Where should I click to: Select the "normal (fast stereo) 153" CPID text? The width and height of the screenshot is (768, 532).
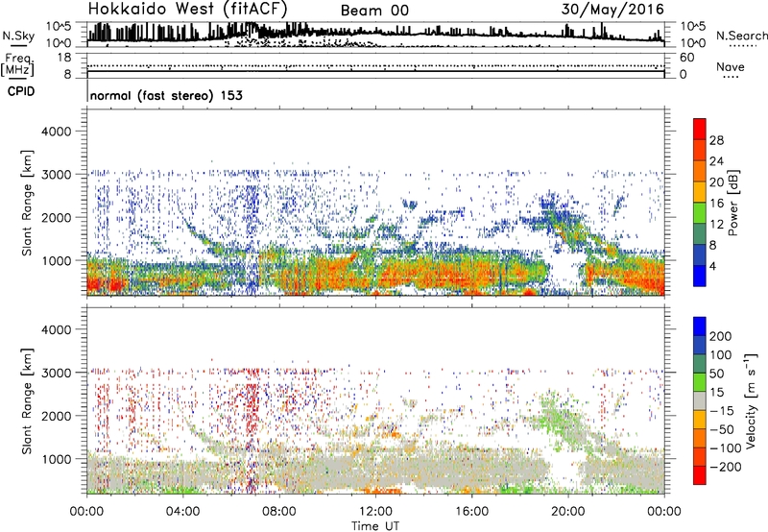tap(166, 95)
